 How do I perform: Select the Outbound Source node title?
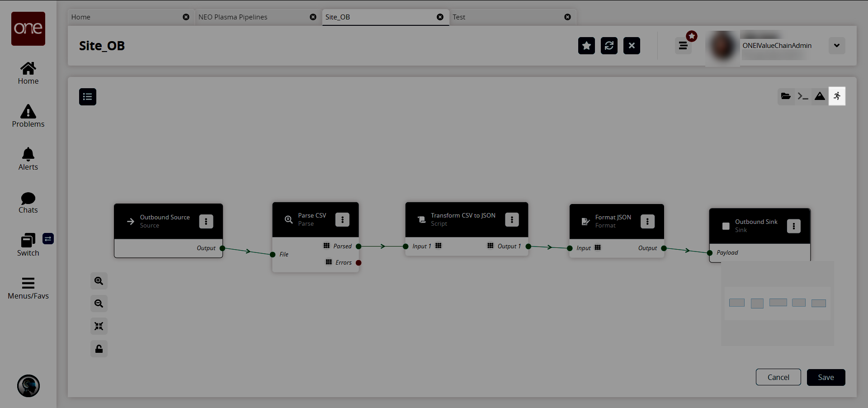coord(165,218)
